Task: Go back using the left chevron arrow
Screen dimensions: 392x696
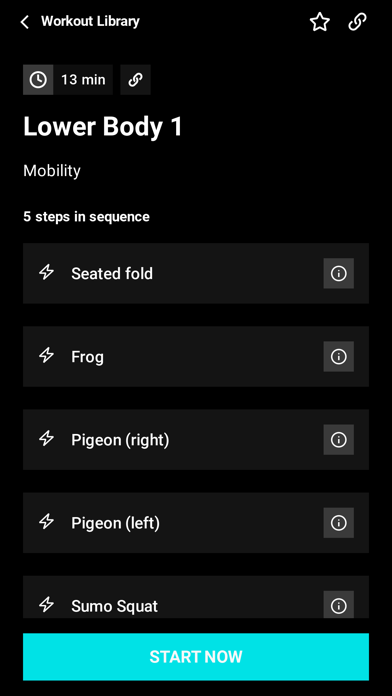Action: tap(25, 22)
